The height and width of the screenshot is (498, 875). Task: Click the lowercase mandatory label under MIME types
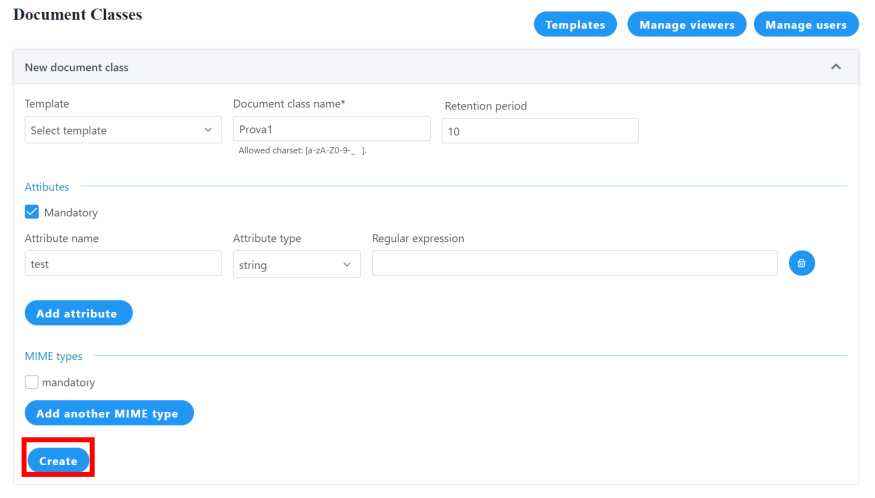coord(68,382)
